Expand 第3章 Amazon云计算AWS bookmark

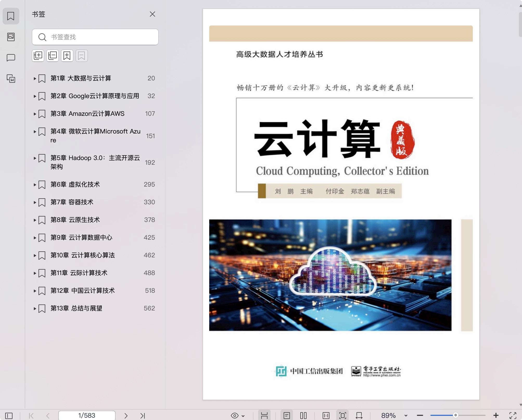coord(35,114)
